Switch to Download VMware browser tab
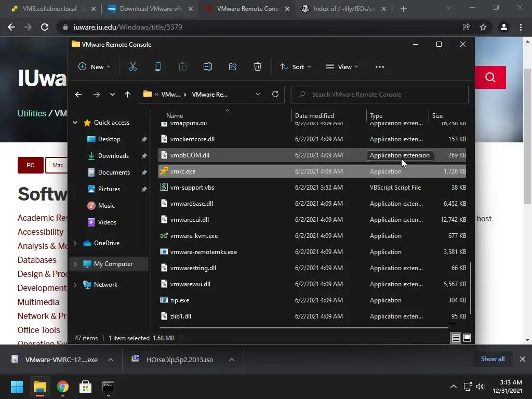532x399 pixels. (150, 9)
